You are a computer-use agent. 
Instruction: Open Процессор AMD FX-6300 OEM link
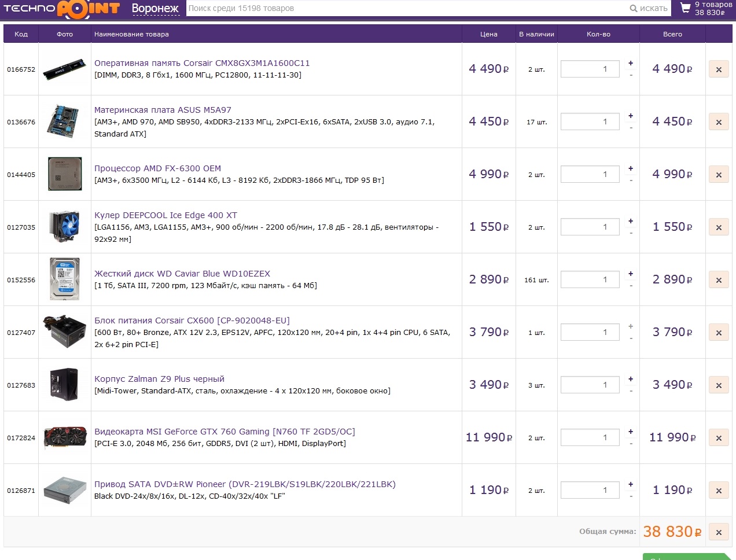pos(157,168)
